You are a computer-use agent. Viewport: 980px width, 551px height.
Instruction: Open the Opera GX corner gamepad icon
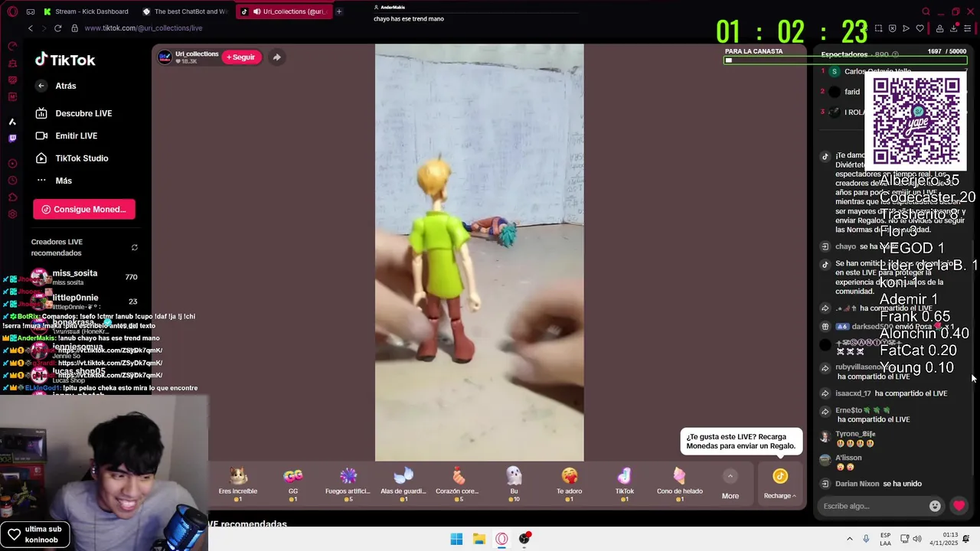[x=31, y=11]
